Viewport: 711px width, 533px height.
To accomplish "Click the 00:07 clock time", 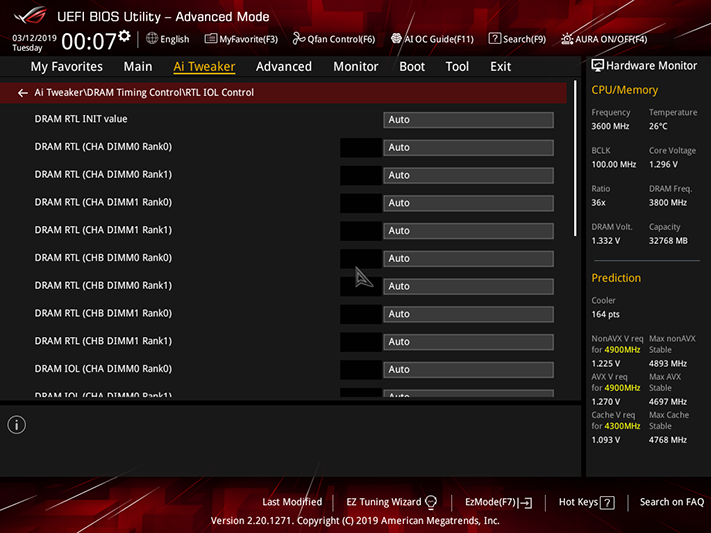I will pyautogui.click(x=89, y=42).
